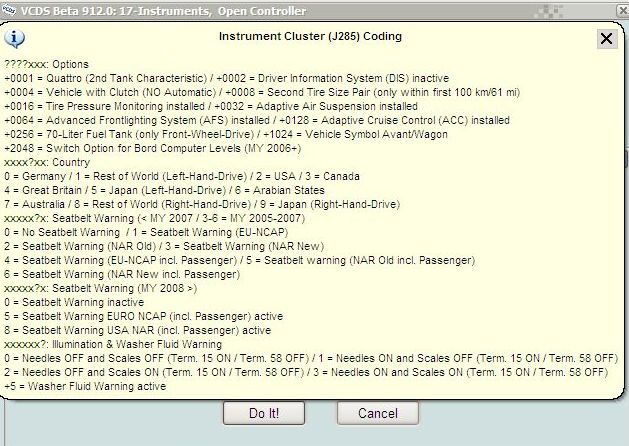Screen dimensions: 629x446
Task: Click the '+0256 = 70-Liter Fuel Tank' line
Action: point(226,134)
